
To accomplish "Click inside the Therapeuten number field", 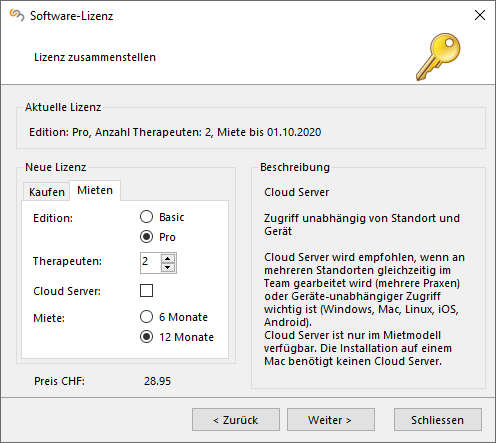I will click(x=151, y=263).
